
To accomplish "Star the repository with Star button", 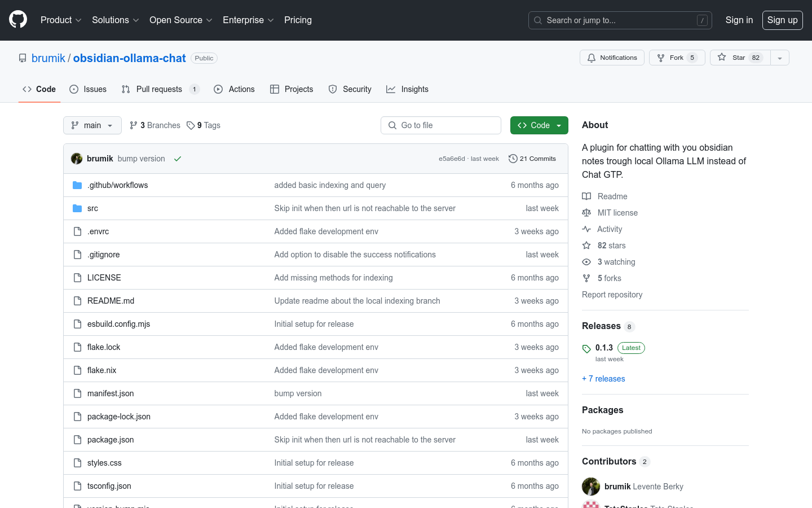I will tap(740, 58).
